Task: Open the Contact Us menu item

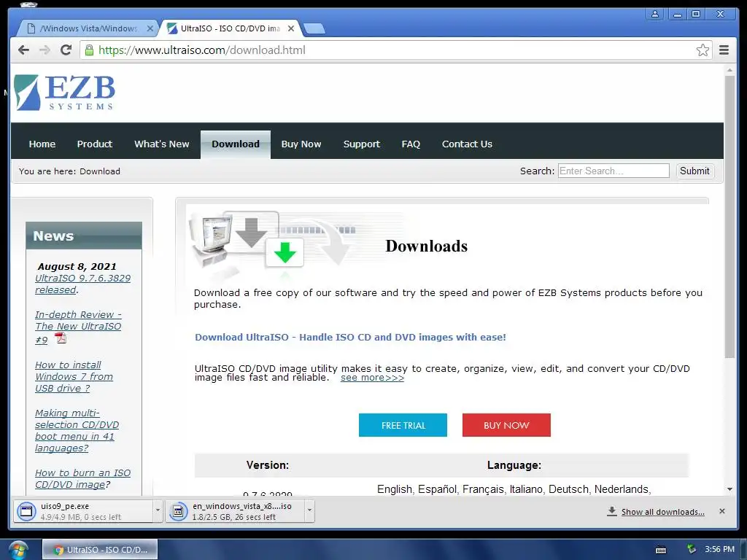Action: point(467,144)
